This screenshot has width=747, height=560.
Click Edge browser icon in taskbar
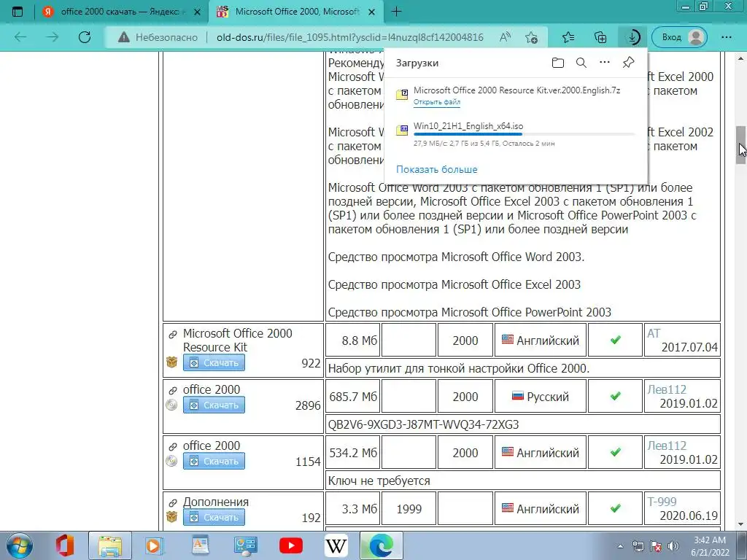coord(381,545)
